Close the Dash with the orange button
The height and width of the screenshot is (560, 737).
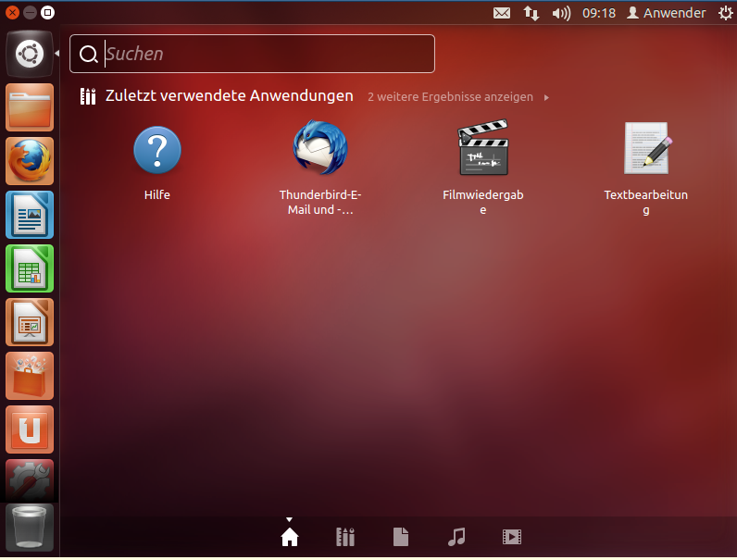point(12,12)
